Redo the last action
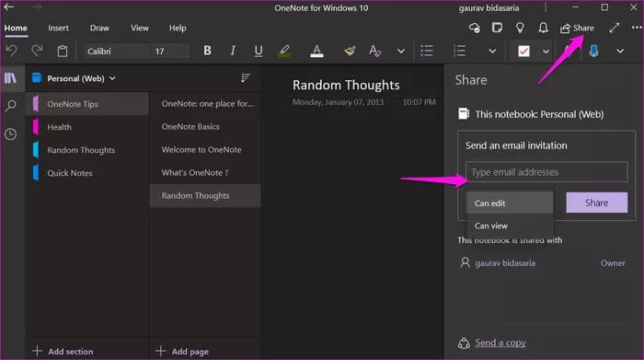The width and height of the screenshot is (644, 360). (37, 51)
